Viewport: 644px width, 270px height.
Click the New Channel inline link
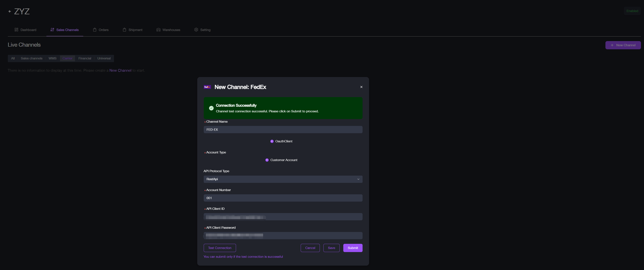tap(120, 71)
